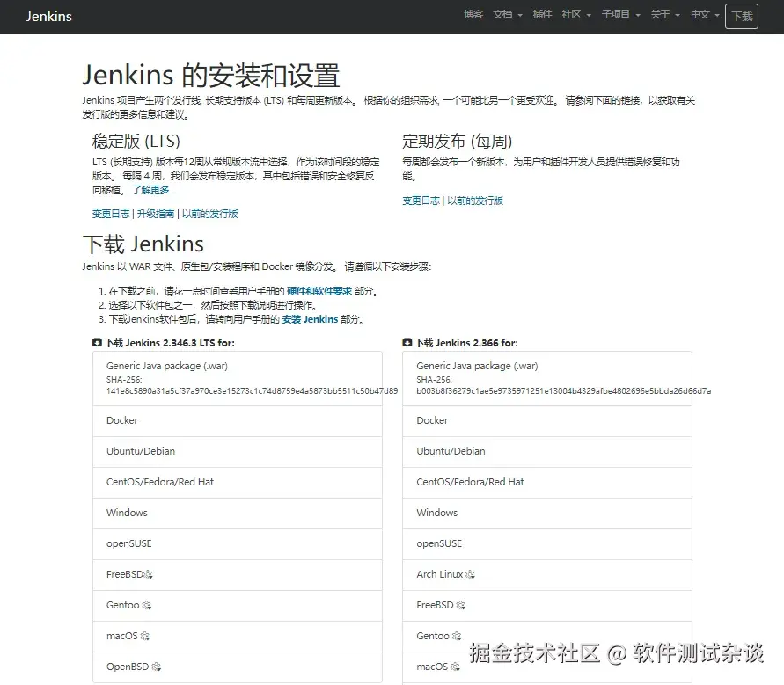The image size is (784, 685).
Task: Open the 插件 navigation link
Action: click(542, 14)
